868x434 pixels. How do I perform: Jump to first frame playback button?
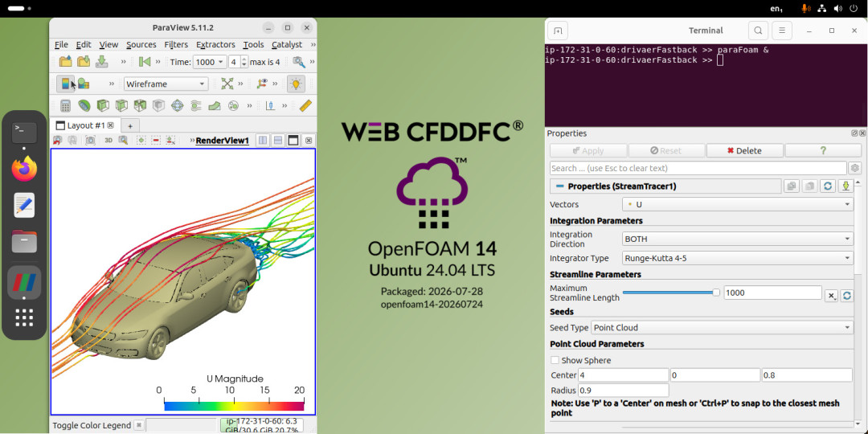click(145, 62)
